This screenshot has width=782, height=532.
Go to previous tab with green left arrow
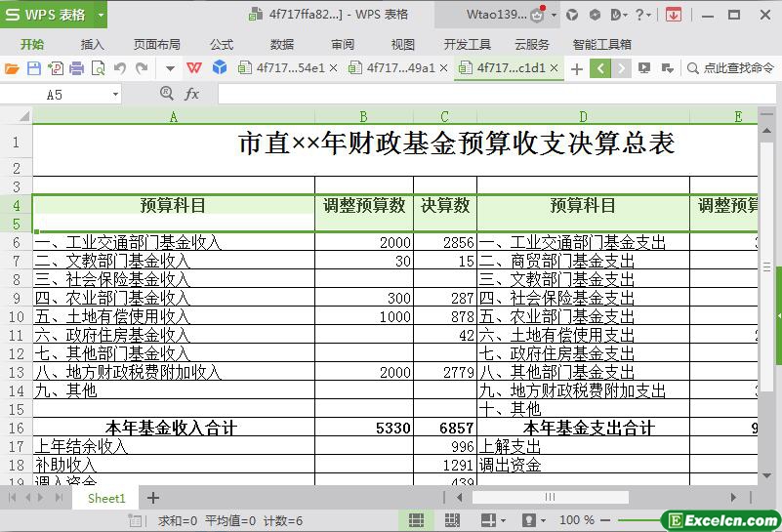click(600, 68)
